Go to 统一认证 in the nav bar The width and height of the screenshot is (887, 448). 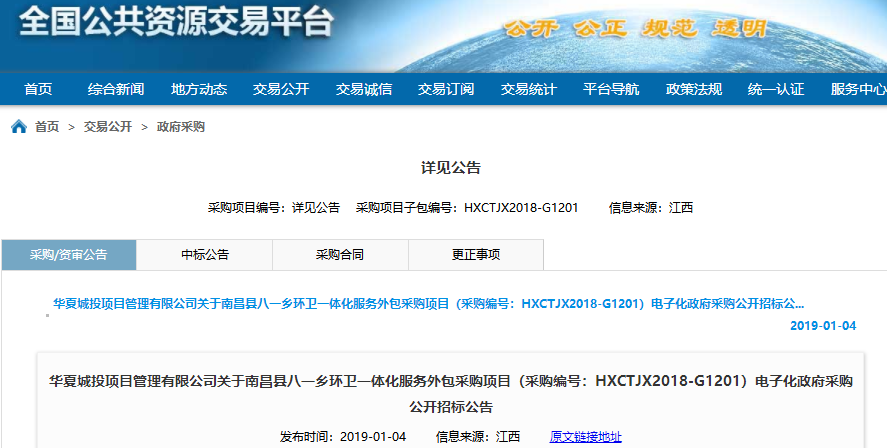[x=776, y=89]
